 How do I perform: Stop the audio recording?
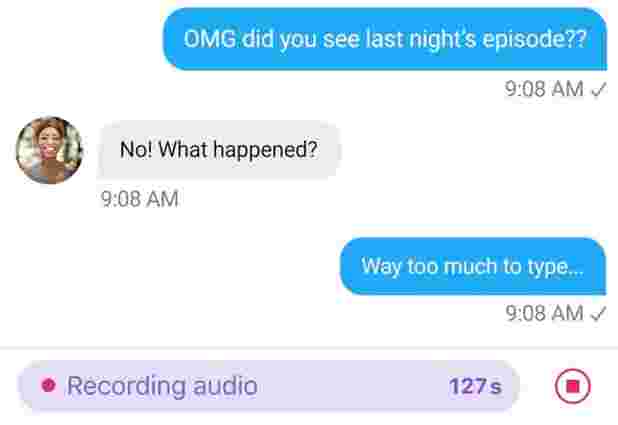(x=573, y=386)
